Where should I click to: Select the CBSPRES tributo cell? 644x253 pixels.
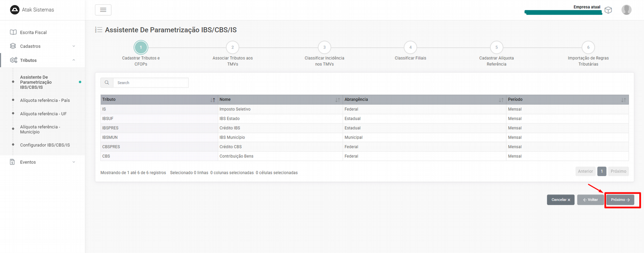(x=159, y=147)
